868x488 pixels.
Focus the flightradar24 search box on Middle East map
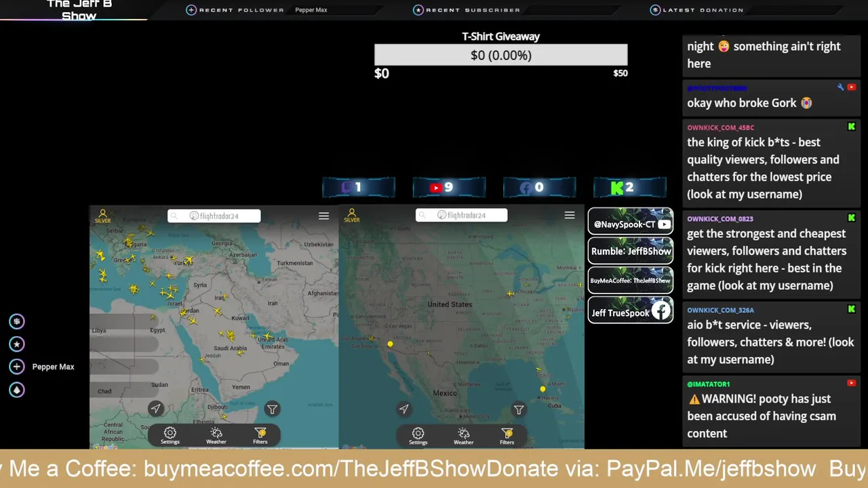(x=214, y=216)
